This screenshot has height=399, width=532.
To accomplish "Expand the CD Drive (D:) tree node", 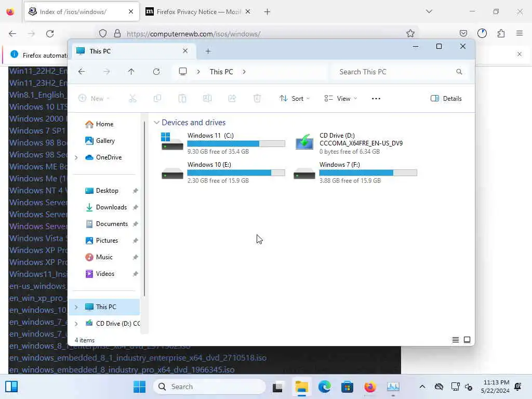I will tap(76, 324).
